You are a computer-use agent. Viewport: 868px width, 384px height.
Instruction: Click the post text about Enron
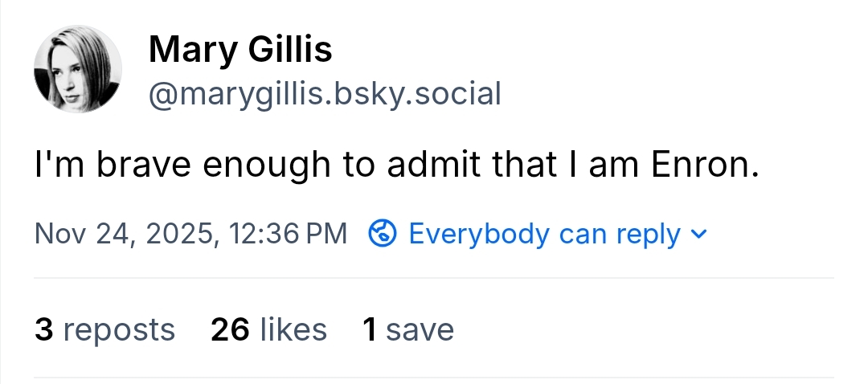coord(397,165)
